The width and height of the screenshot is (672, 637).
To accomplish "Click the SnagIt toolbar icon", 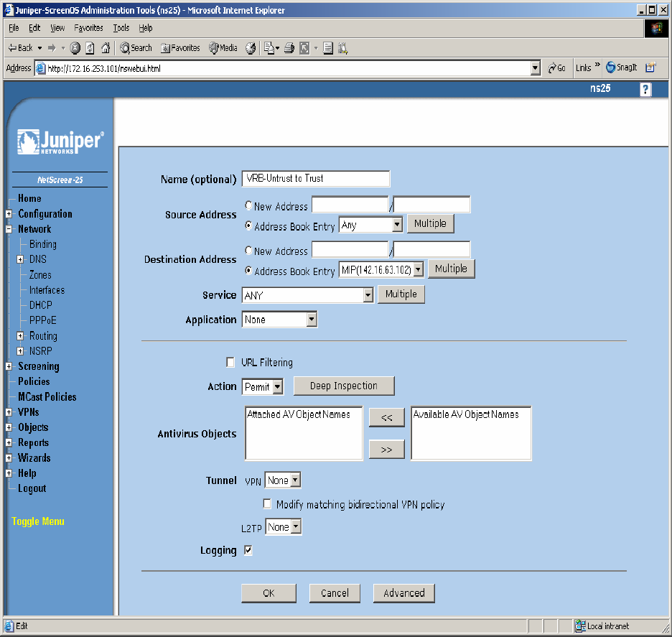I will pyautogui.click(x=622, y=68).
